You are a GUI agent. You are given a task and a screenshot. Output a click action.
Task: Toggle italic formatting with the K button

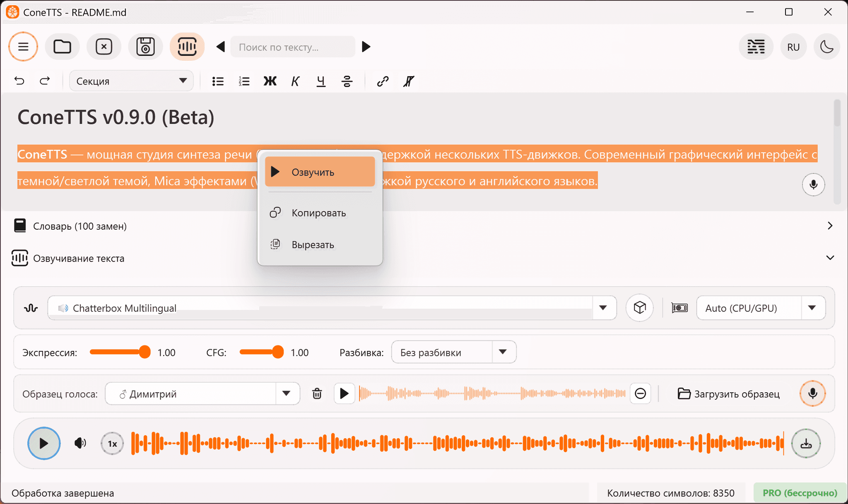pyautogui.click(x=295, y=81)
